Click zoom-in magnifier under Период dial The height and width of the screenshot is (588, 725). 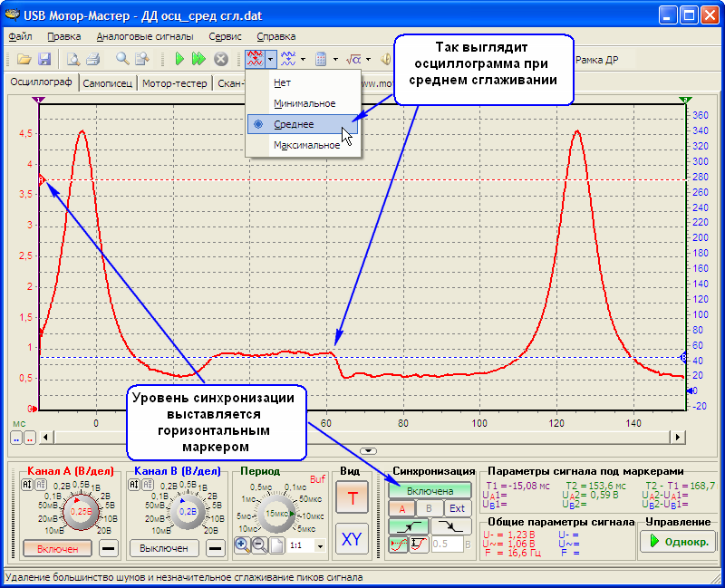click(242, 545)
